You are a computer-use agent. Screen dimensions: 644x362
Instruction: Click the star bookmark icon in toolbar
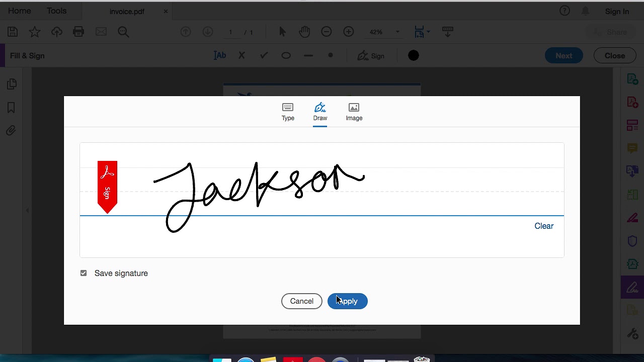tap(35, 32)
